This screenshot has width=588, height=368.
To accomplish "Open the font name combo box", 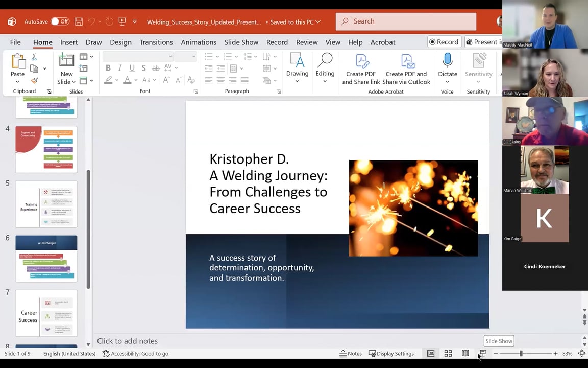I will pos(138,56).
